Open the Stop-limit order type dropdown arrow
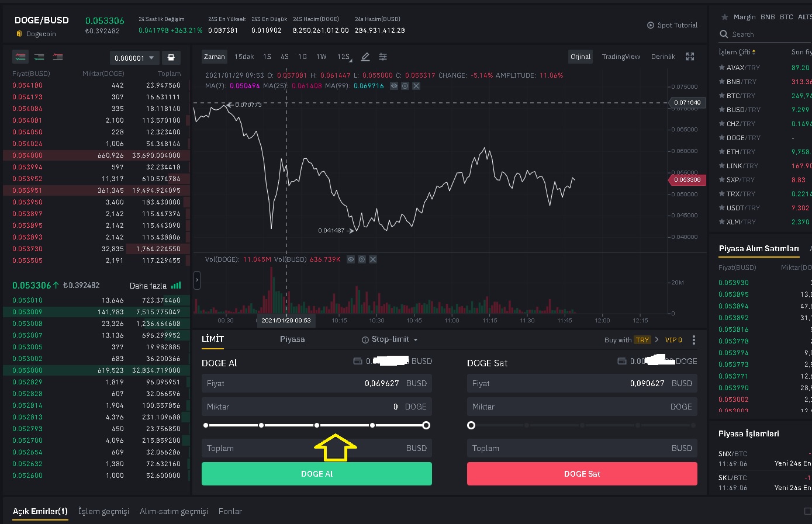This screenshot has width=812, height=524. [416, 340]
